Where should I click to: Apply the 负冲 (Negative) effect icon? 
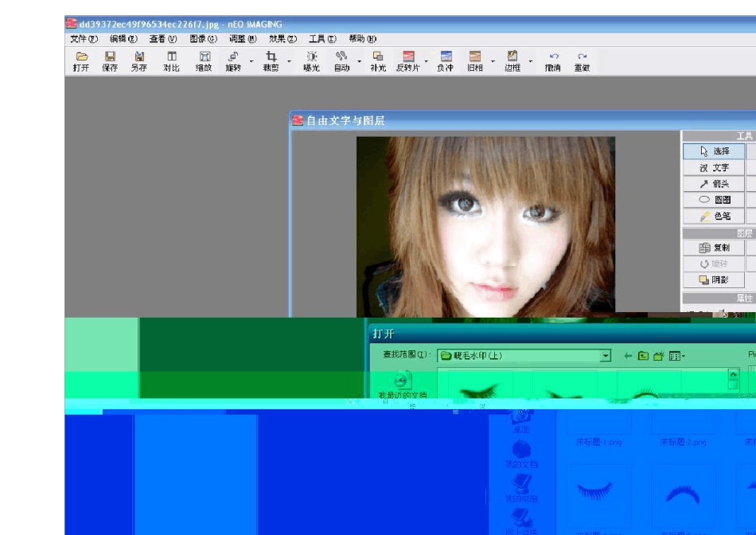coord(445,61)
